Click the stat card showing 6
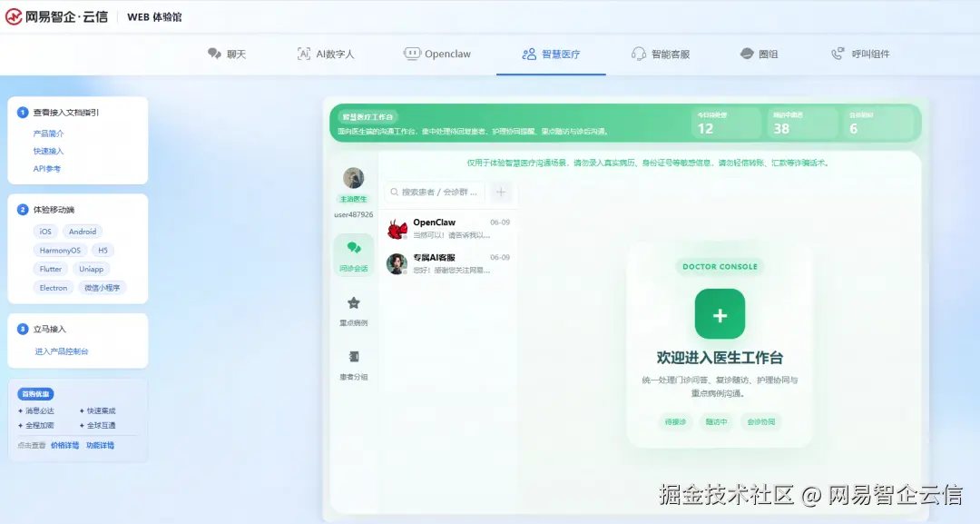 pos(877,123)
